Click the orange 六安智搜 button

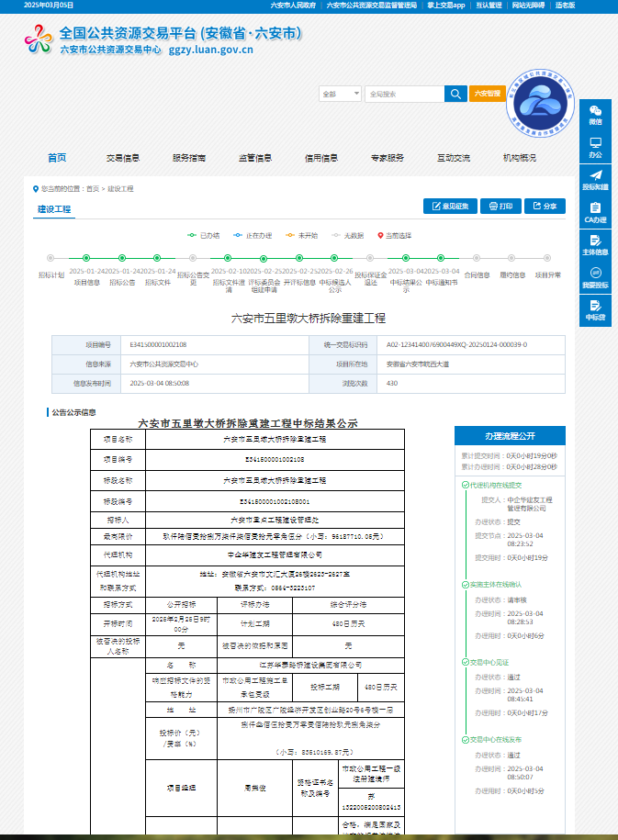tap(488, 94)
